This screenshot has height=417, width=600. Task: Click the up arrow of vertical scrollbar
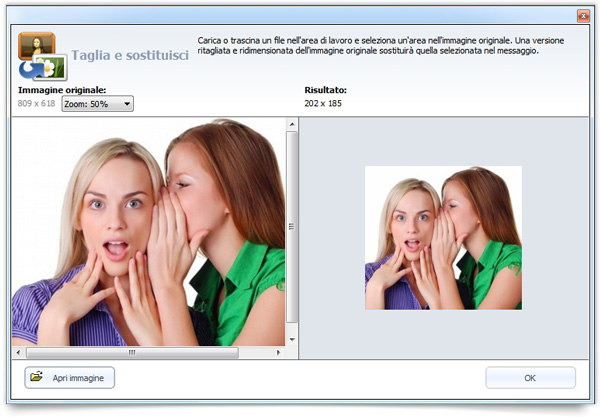click(292, 124)
